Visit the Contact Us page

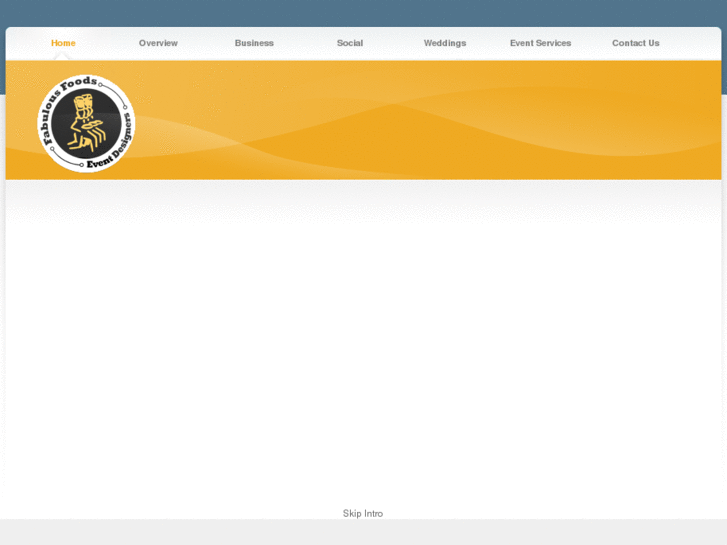click(636, 43)
